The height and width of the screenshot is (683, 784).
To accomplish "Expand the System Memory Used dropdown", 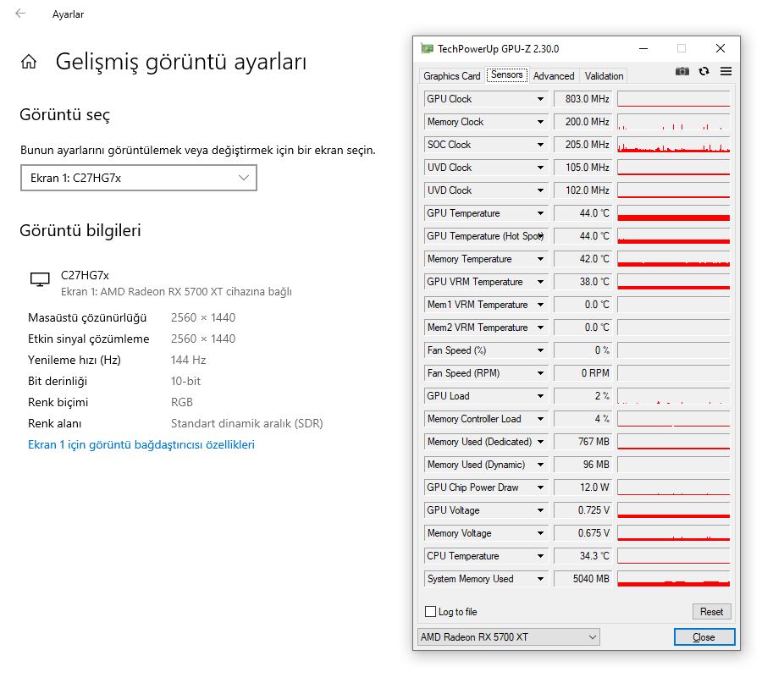I will click(x=540, y=579).
